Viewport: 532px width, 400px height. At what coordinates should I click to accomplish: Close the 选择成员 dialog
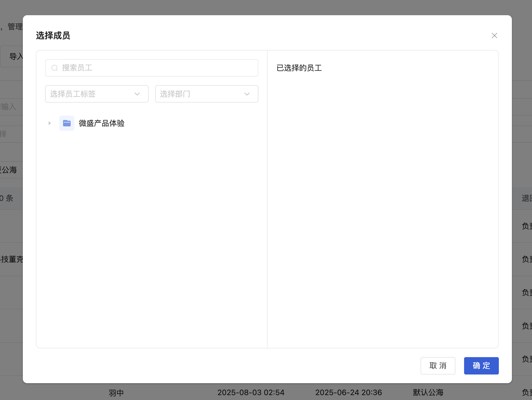point(494,36)
